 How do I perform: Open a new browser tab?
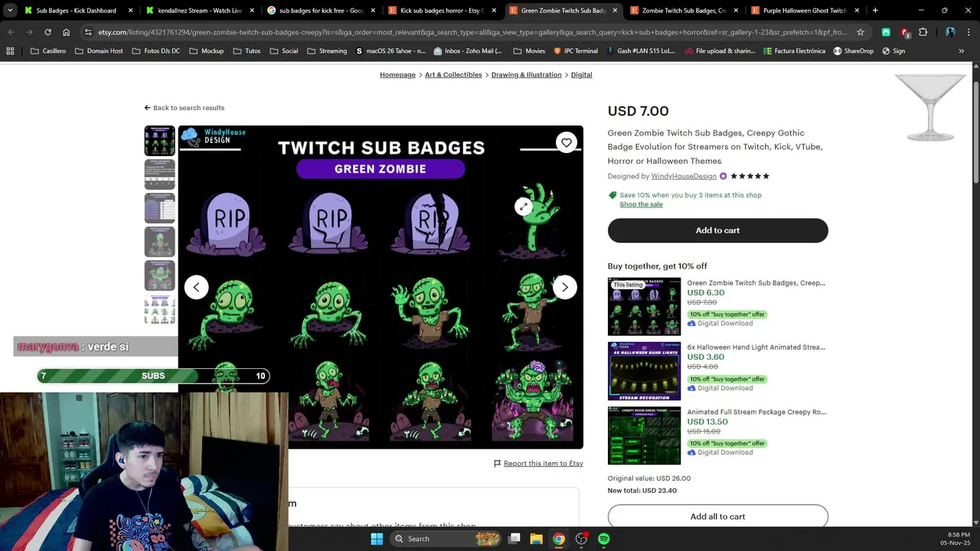pos(875,11)
